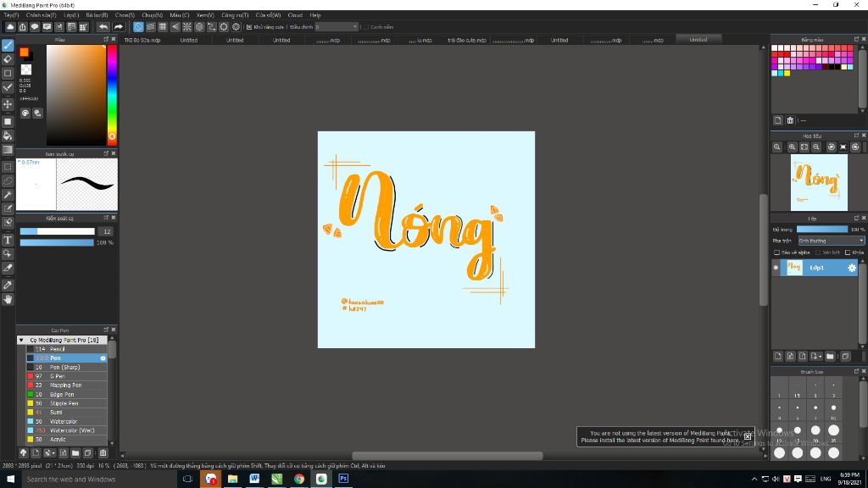Screen dimensions: 868x488
Task: Open the gear settings for layer Lớp1
Action: click(851, 268)
